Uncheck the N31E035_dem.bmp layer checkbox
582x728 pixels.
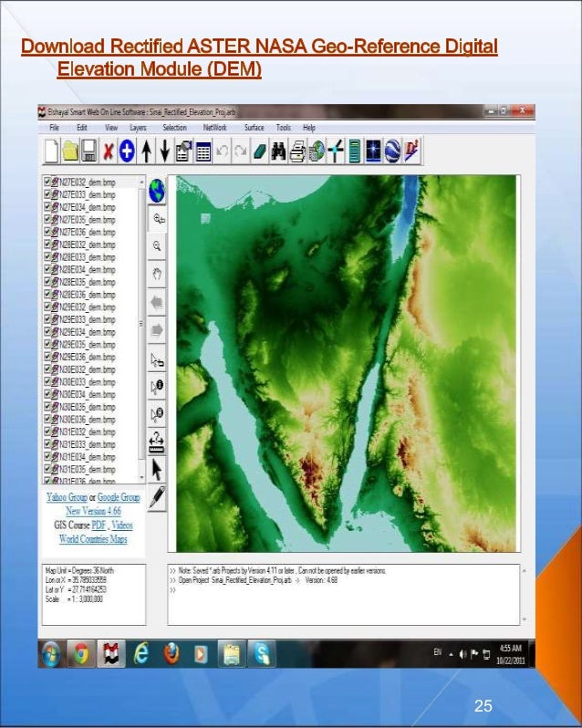[x=47, y=470]
